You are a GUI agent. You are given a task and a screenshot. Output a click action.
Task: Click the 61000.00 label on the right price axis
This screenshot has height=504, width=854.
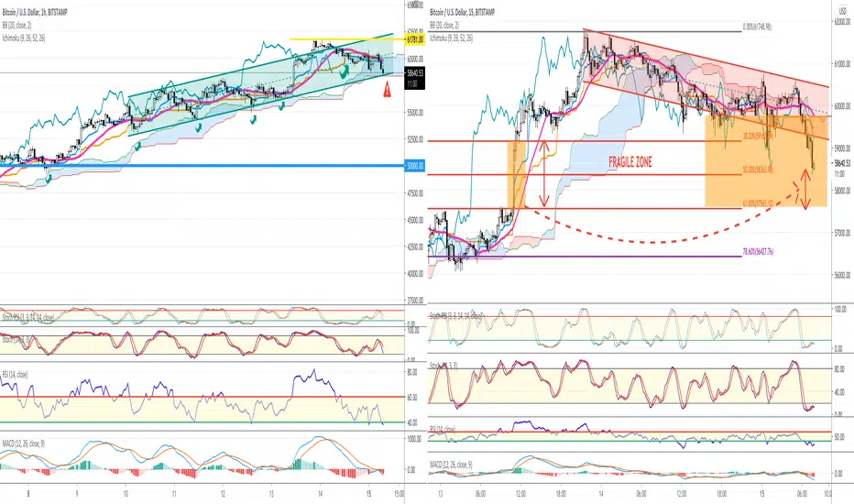coord(842,64)
